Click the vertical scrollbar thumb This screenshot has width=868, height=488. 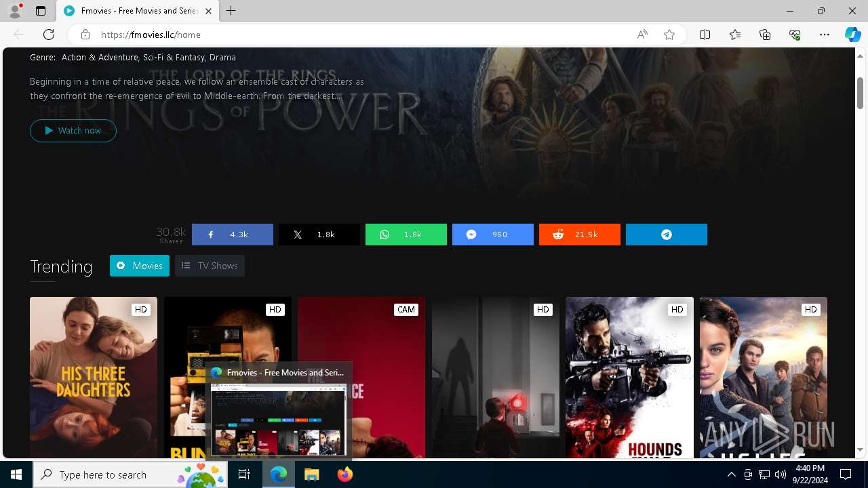tap(860, 92)
